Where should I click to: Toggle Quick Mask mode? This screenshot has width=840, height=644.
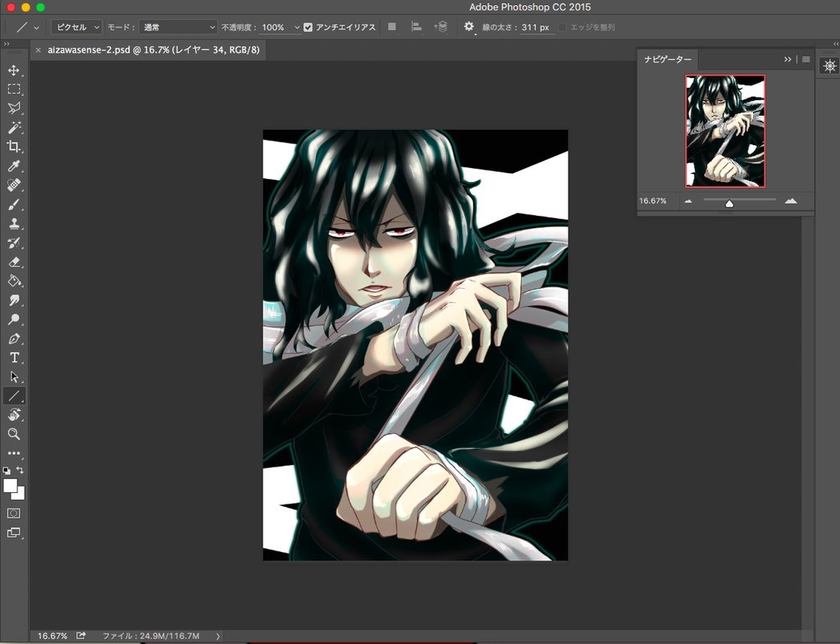click(x=14, y=513)
